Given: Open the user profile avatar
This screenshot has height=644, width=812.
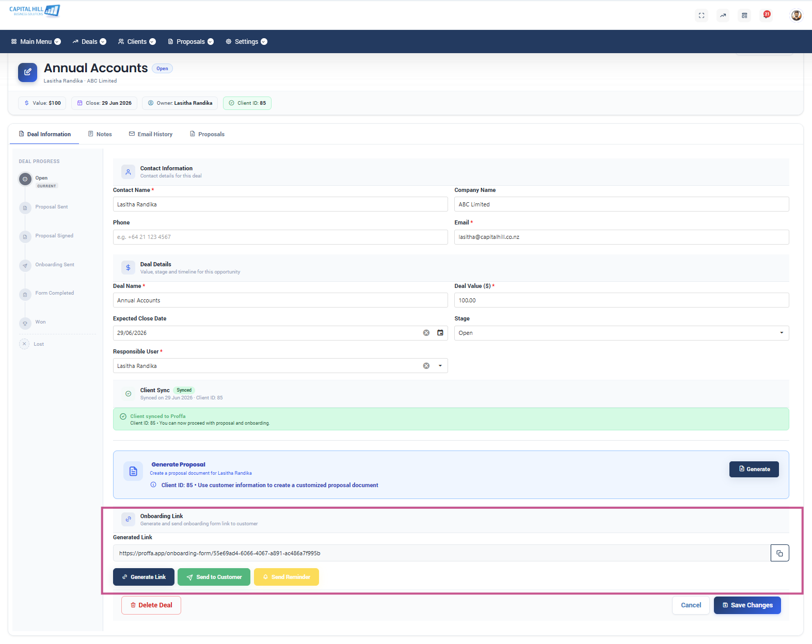Looking at the screenshot, I should [797, 15].
